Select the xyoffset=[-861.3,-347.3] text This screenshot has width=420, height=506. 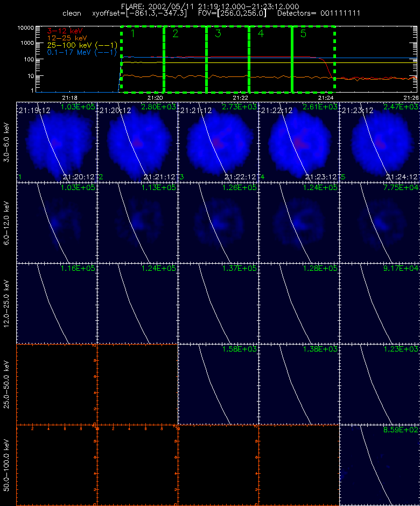139,13
